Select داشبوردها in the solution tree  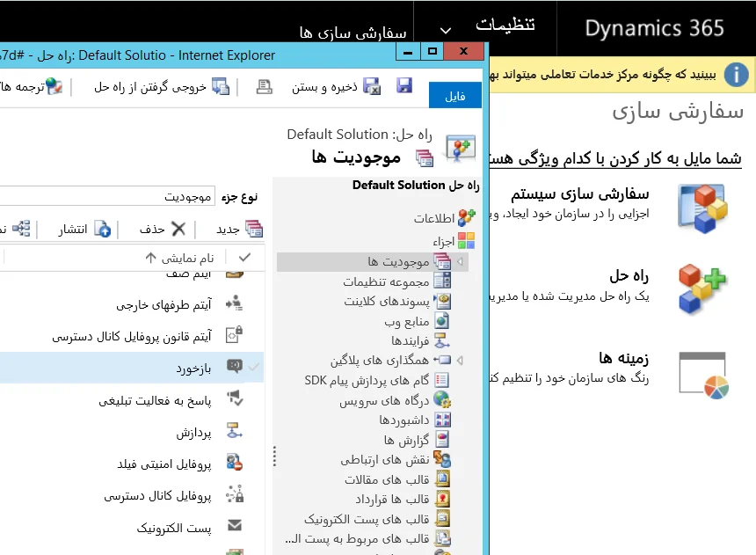(404, 420)
